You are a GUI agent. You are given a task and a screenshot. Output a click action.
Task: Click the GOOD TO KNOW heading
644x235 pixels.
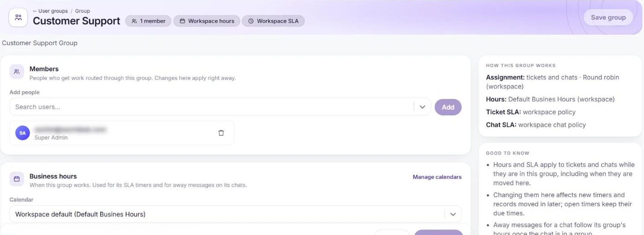pyautogui.click(x=507, y=153)
